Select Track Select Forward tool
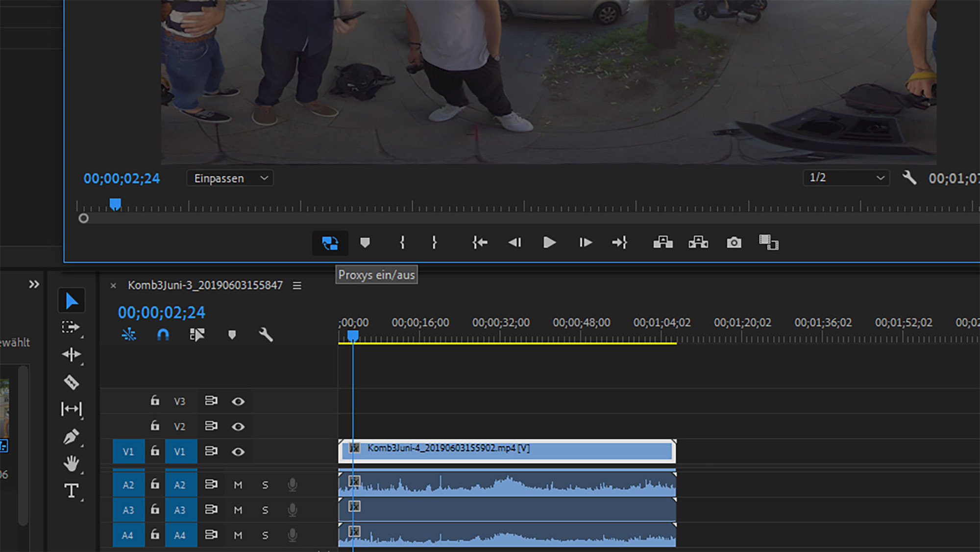The height and width of the screenshot is (552, 980). pos(72,327)
